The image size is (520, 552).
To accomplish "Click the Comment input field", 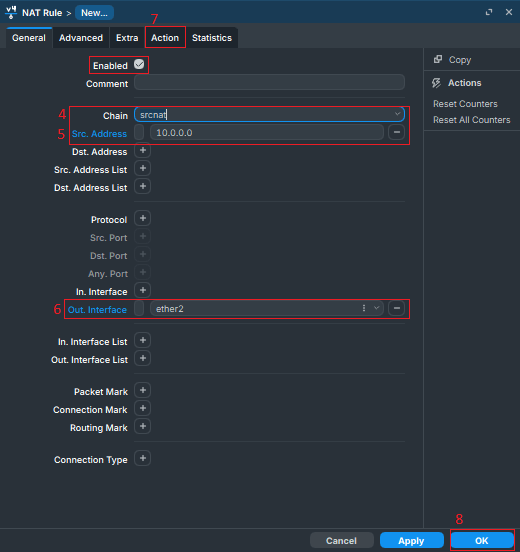I will (269, 83).
